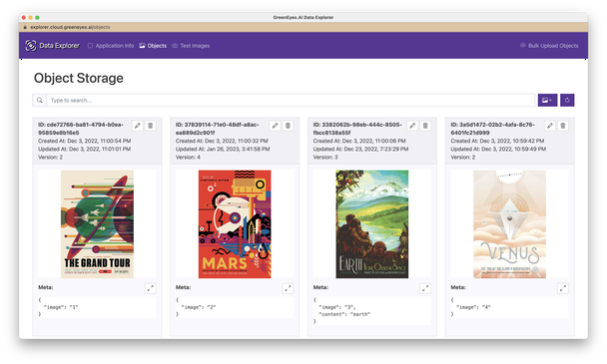Open the Test Images tab

[x=191, y=46]
